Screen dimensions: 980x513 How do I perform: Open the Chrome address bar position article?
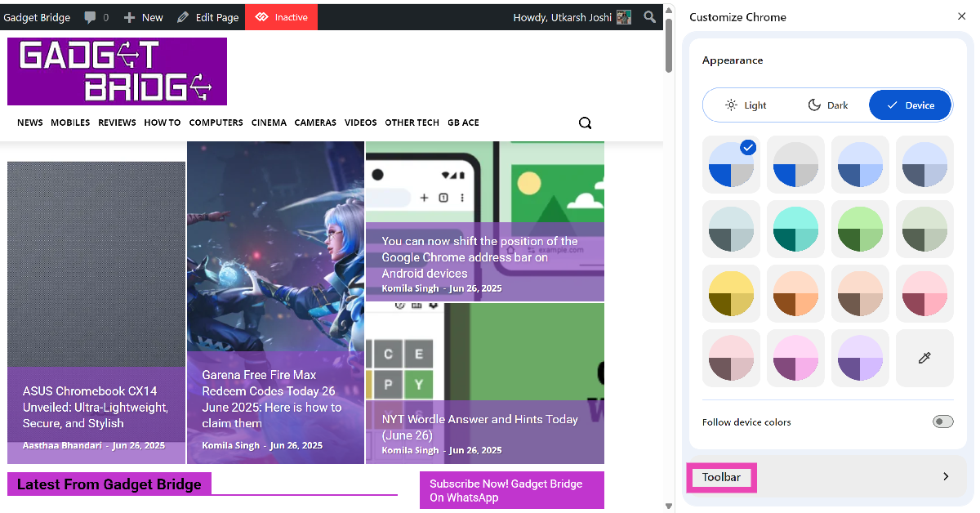click(x=479, y=257)
